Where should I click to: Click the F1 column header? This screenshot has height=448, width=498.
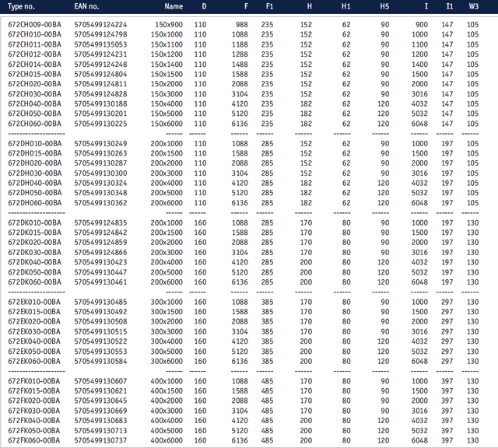coord(268,6)
